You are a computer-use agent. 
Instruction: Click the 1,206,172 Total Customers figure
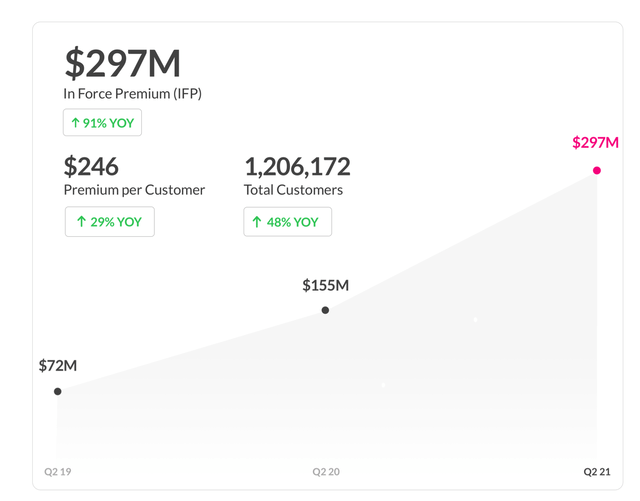click(x=297, y=166)
